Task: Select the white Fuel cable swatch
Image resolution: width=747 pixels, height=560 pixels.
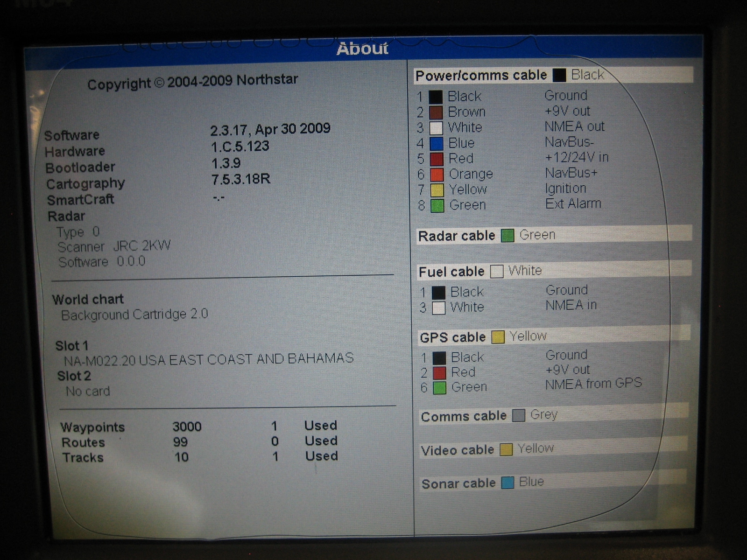Action: pyautogui.click(x=496, y=270)
